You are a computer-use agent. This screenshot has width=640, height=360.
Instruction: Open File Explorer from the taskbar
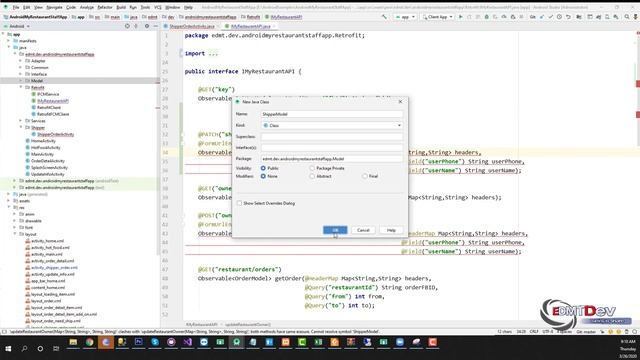click(73, 342)
